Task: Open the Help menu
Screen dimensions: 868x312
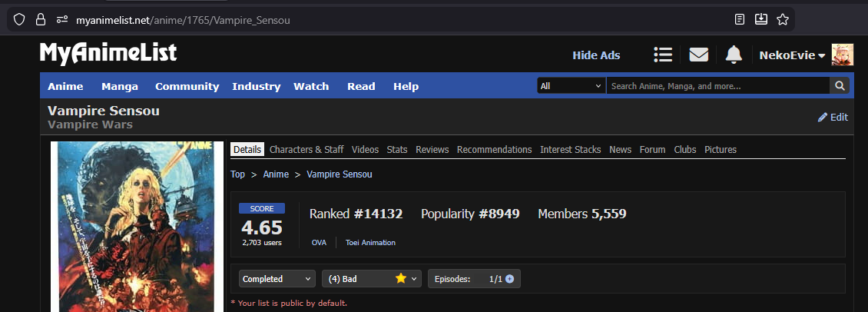Action: pos(406,86)
